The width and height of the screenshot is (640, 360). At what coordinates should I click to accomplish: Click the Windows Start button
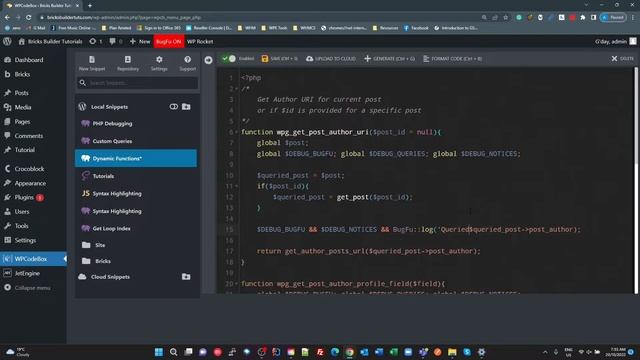159,352
